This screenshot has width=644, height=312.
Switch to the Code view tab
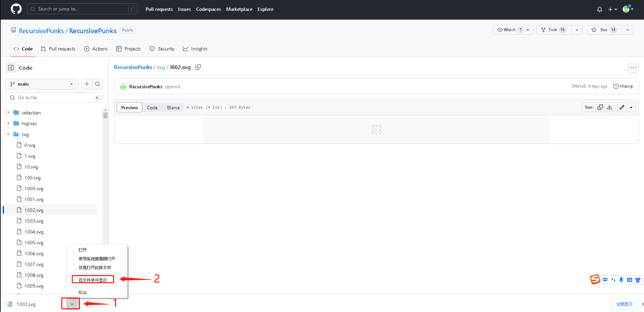click(x=152, y=108)
